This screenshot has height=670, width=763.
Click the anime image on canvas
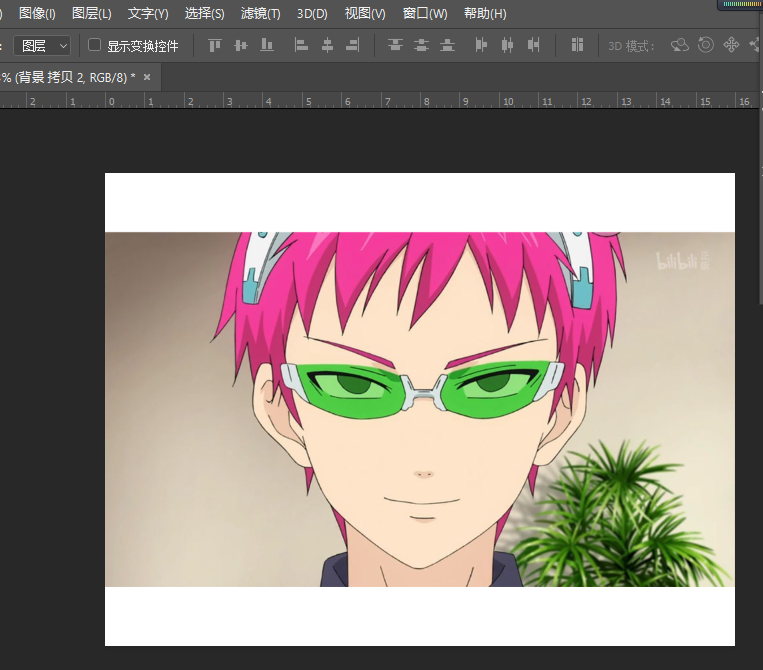pyautogui.click(x=420, y=409)
